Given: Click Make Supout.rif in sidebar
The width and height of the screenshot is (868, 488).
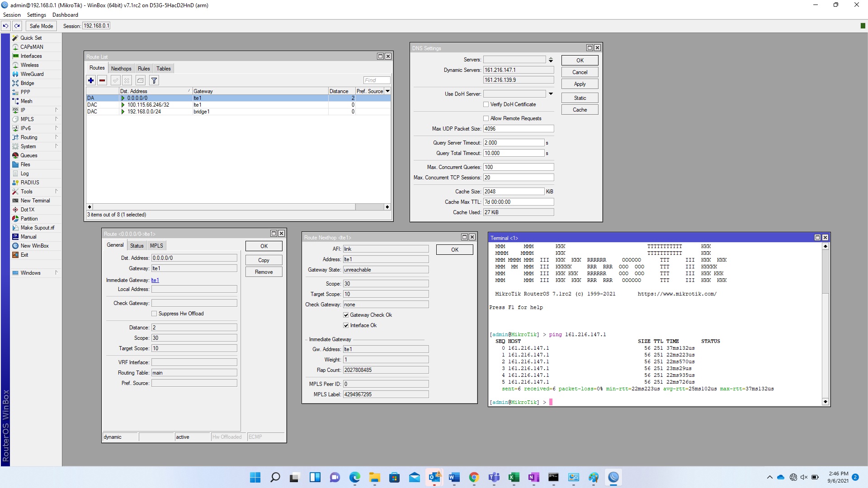Looking at the screenshot, I should point(37,228).
